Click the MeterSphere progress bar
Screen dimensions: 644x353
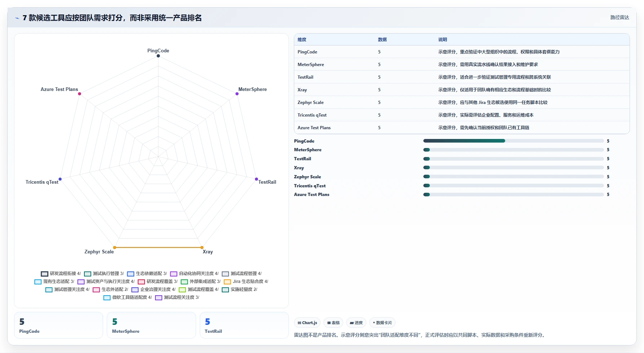click(x=513, y=150)
